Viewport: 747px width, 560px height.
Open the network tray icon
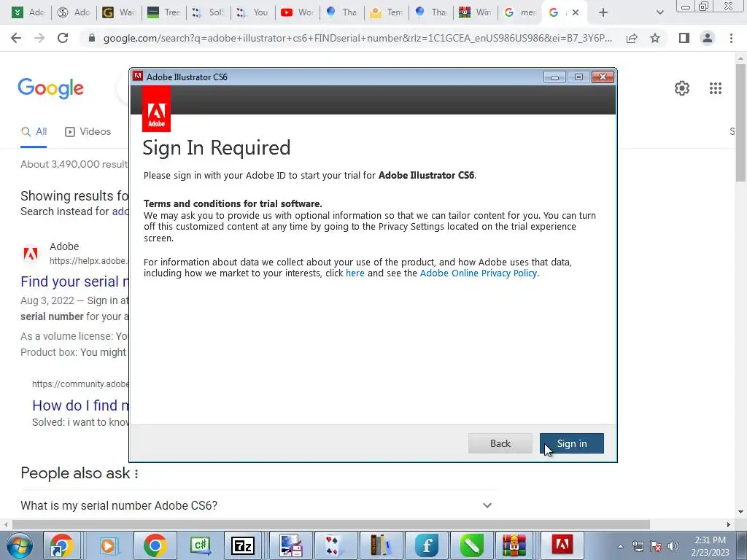pos(638,547)
